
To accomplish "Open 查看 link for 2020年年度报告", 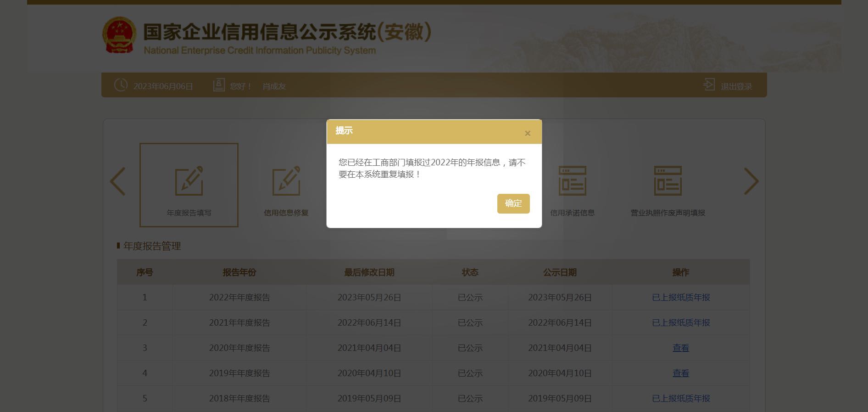I will [x=680, y=348].
